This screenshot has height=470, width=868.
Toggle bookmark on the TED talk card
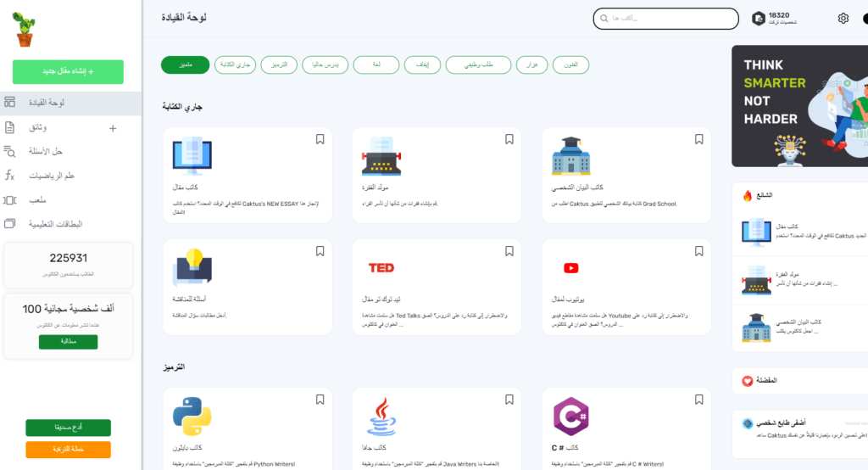pyautogui.click(x=509, y=251)
